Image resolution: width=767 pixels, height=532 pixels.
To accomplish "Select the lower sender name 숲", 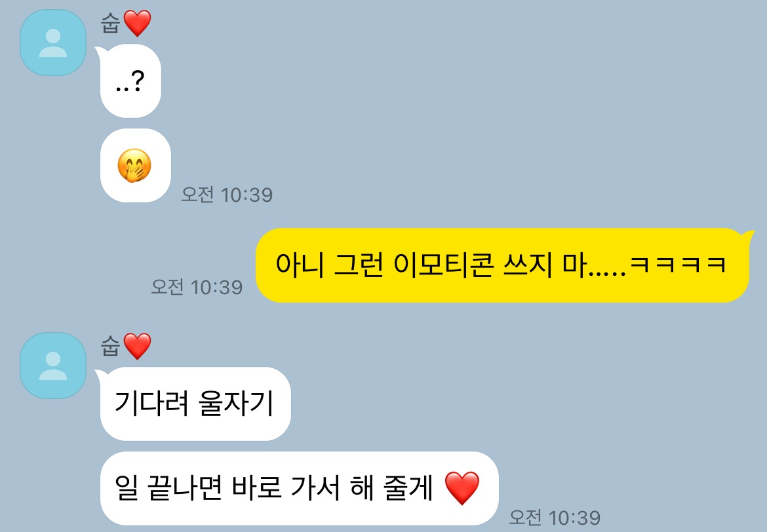I will coord(111,346).
